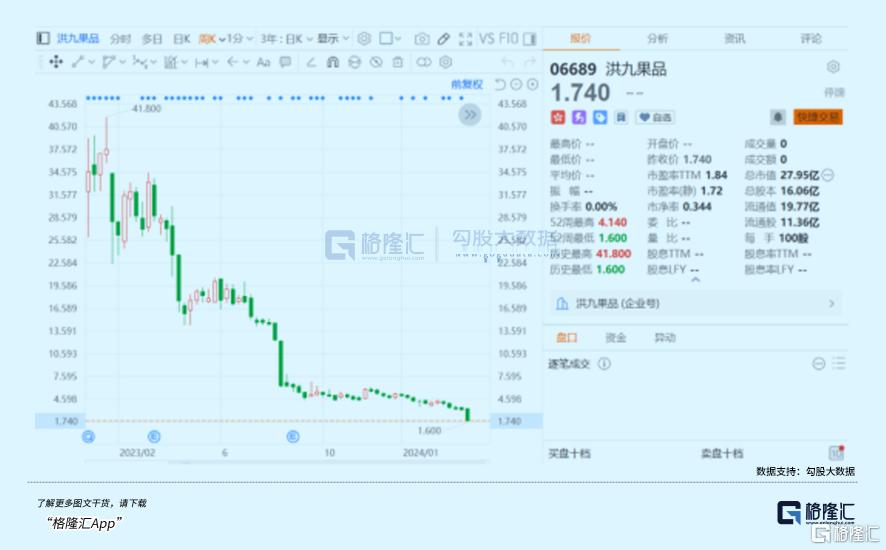Switch chart to 多日 view
886x550 pixels.
[152, 38]
